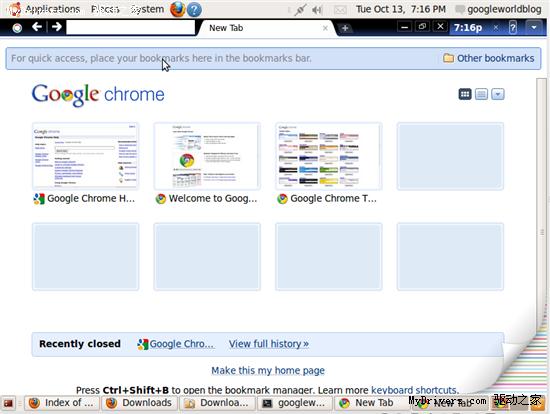Launch Firefox from the top panel icon
The height and width of the screenshot is (414, 550).
coord(177,9)
